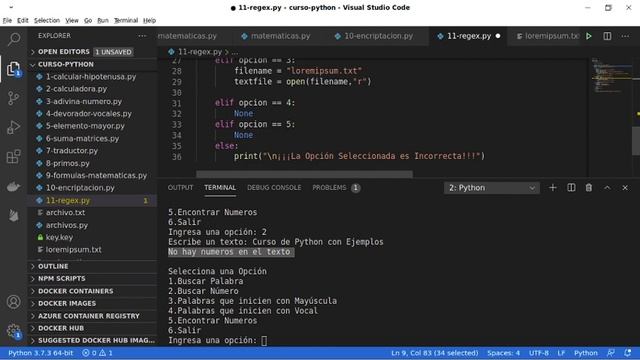
Task: Expand the OPEN EDITORS section
Action: [x=92, y=52]
